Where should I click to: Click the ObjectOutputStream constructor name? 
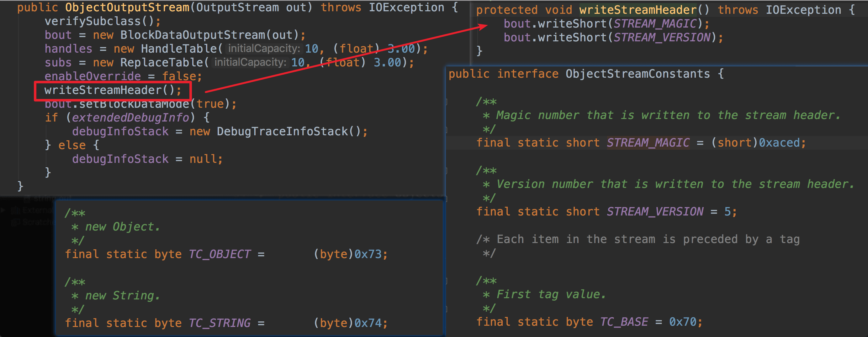click(x=127, y=8)
